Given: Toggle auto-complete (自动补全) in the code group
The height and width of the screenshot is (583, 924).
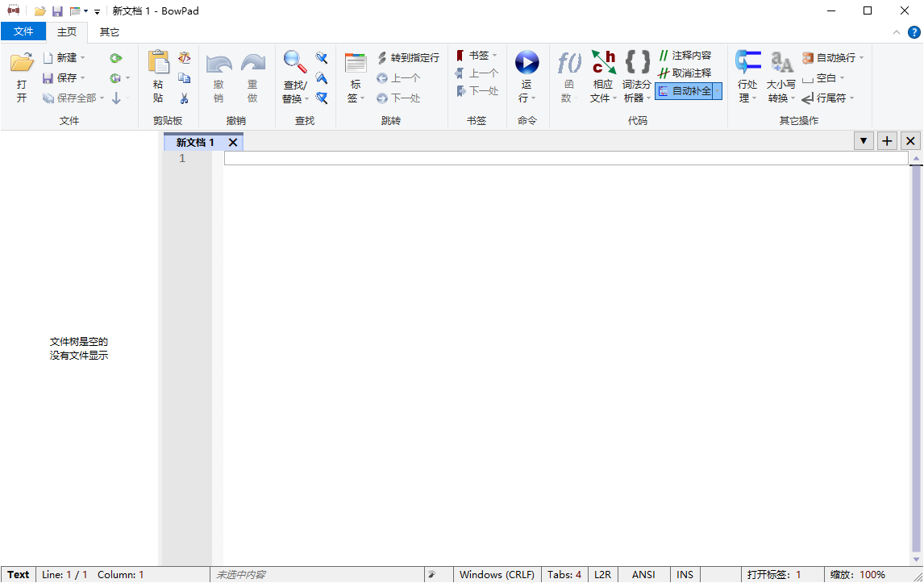Looking at the screenshot, I should [687, 91].
